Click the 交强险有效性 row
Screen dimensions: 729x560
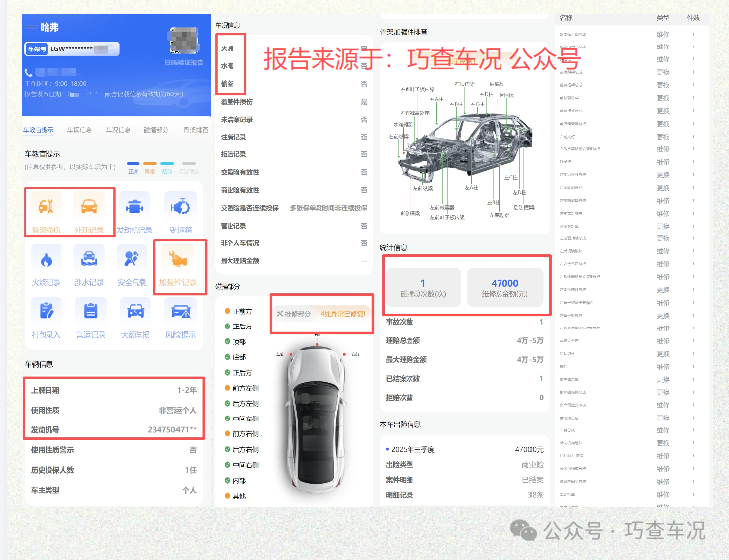pos(294,172)
